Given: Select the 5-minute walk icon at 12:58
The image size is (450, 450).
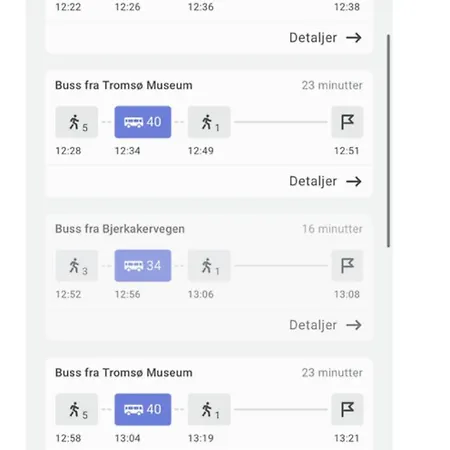Looking at the screenshot, I should (77, 409).
